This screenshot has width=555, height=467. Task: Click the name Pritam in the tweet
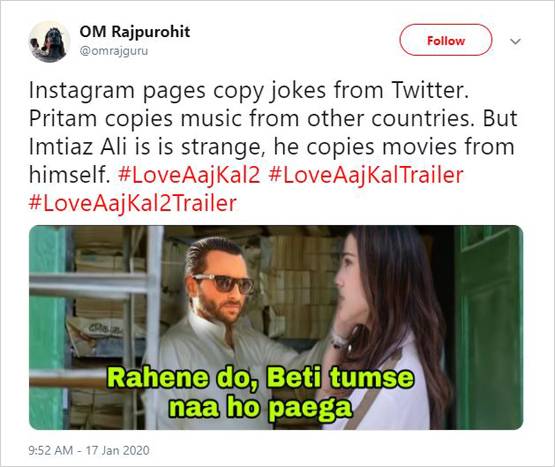point(63,119)
